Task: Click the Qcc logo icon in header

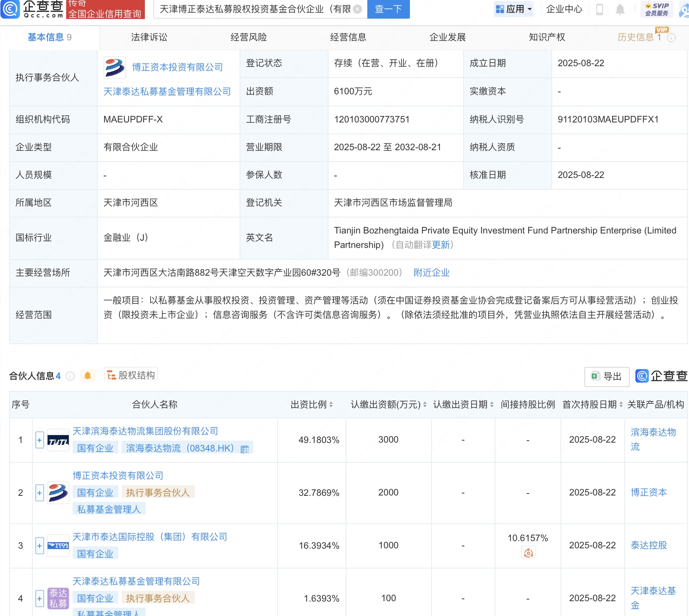Action: pos(10,9)
